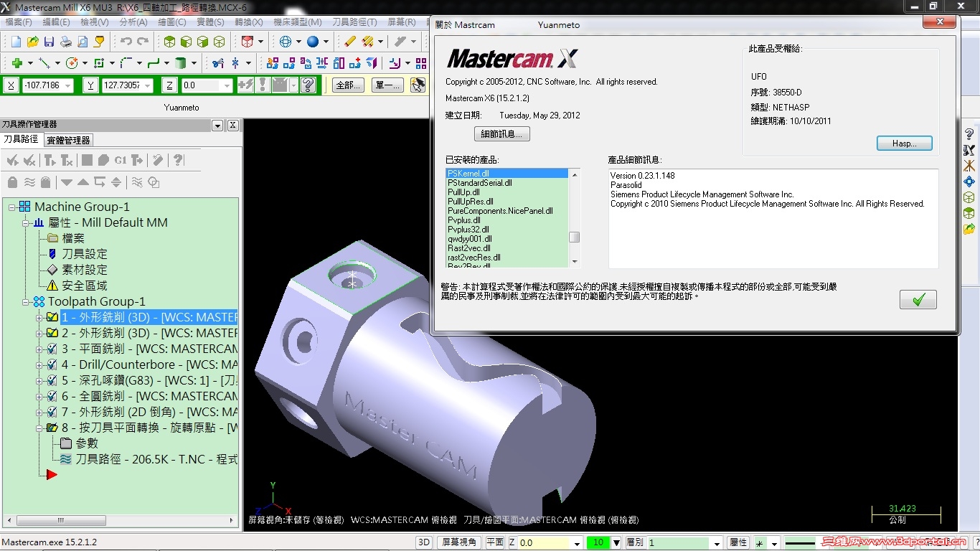Toggle selection checkbox of operation 1 外形銑削 (3D)
Viewport: 980px width, 551px height.
click(52, 317)
